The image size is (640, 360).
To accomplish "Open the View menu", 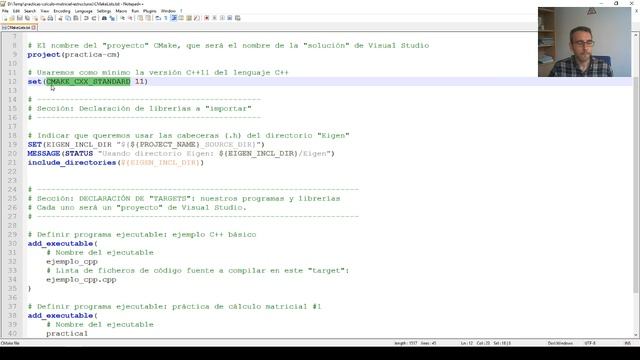I will 45,11.
